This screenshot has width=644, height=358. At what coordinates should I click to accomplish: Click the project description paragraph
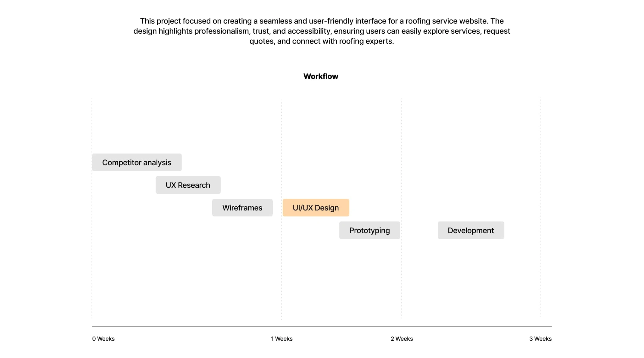pos(322,31)
